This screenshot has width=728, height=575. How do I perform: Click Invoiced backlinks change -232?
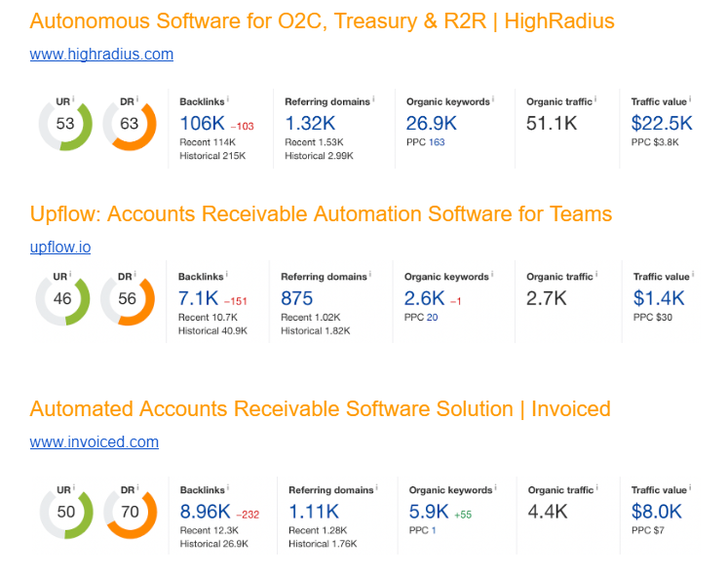pyautogui.click(x=248, y=515)
